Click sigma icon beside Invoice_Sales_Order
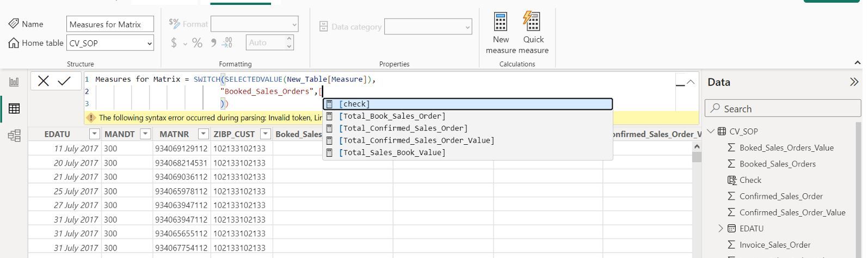Screen dimensions: 868x258 tap(732, 245)
